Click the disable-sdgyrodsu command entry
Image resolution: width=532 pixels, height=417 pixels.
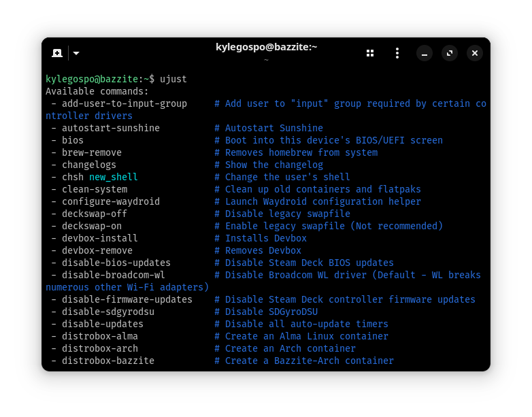tap(107, 312)
